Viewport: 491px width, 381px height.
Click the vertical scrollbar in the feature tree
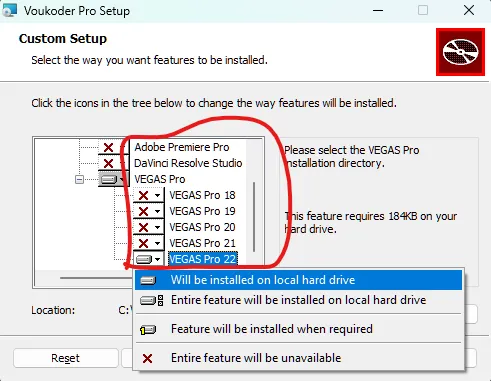click(x=254, y=217)
